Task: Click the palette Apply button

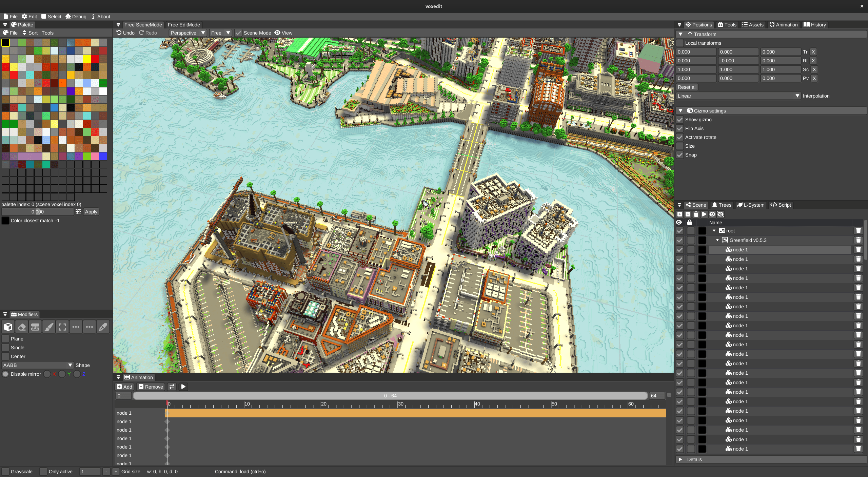Action: (x=91, y=212)
